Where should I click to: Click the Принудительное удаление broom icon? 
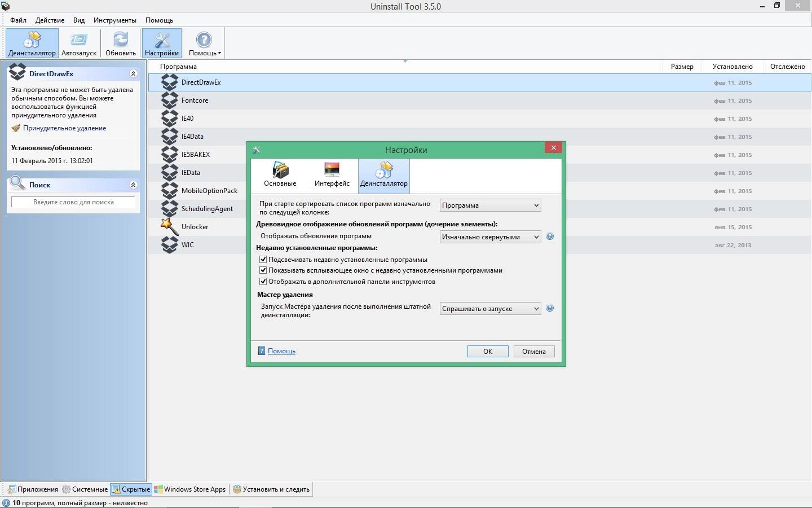tap(16, 128)
